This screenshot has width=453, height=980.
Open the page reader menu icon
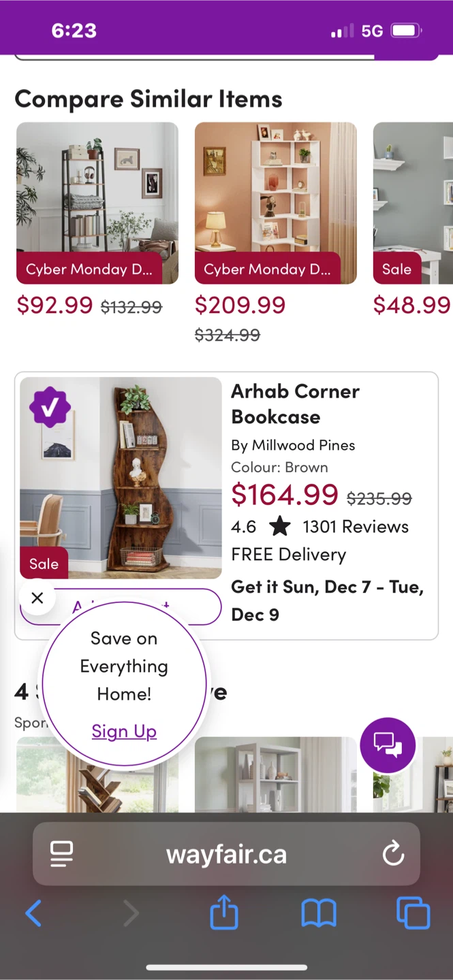[x=62, y=854]
